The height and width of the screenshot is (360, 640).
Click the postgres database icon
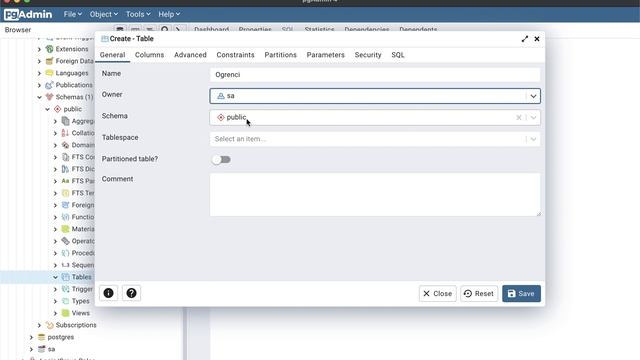click(x=41, y=337)
